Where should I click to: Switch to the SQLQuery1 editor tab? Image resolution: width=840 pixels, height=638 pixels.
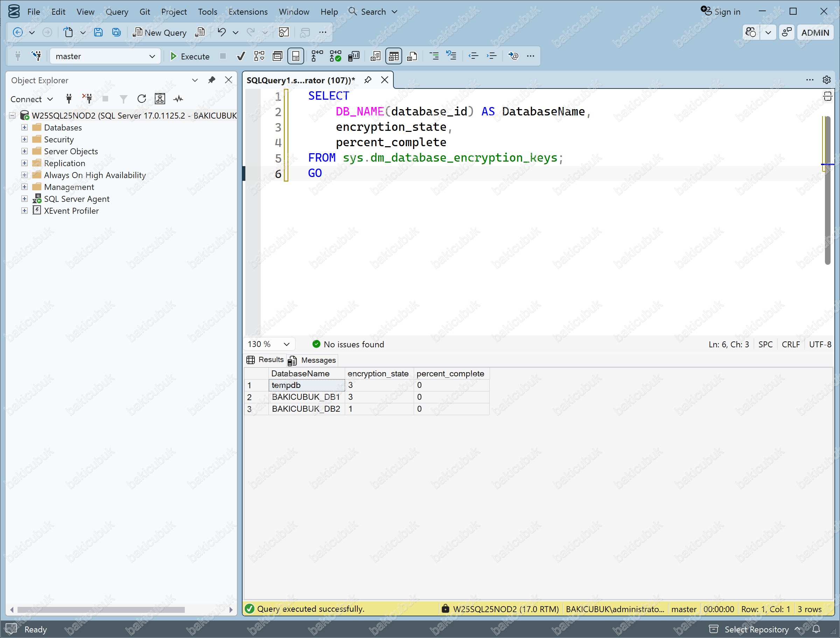coord(301,80)
